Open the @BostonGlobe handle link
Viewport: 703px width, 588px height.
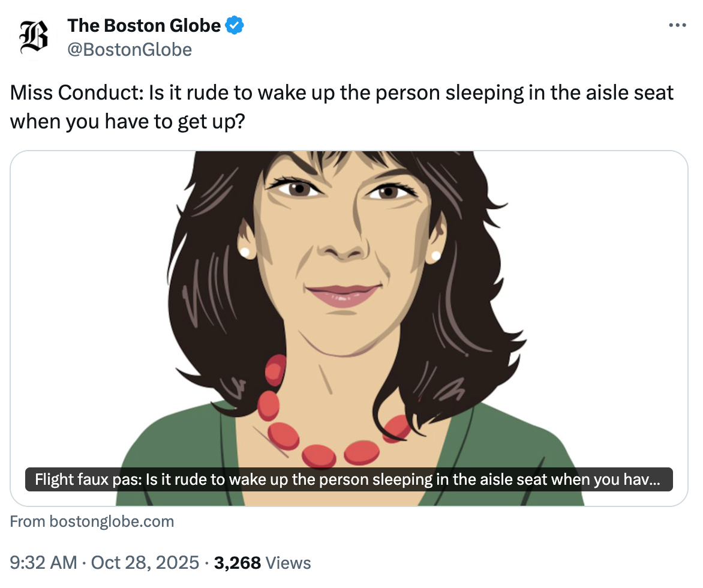click(x=130, y=49)
